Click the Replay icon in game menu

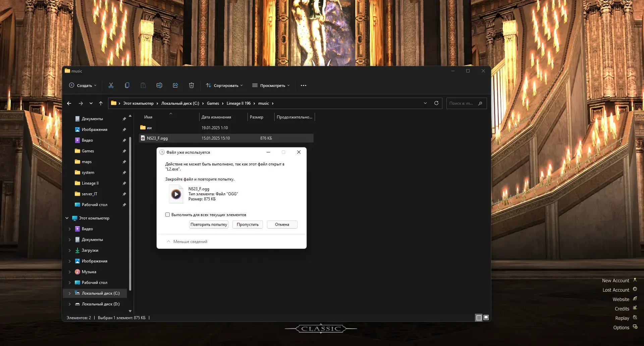[x=635, y=317]
